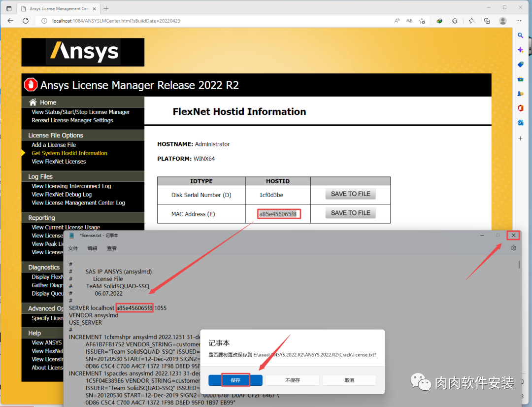The width and height of the screenshot is (532, 407).
Task: Click the read aloud icon
Action: (x=397, y=21)
